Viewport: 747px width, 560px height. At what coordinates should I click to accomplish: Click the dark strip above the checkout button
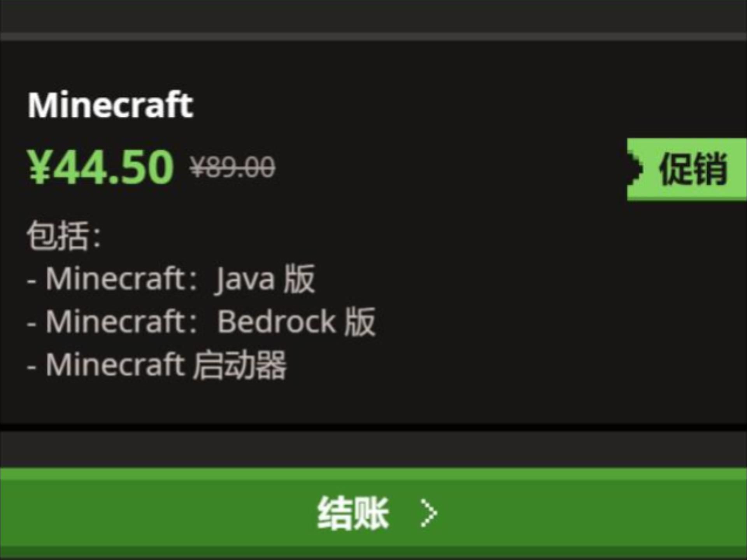373,449
